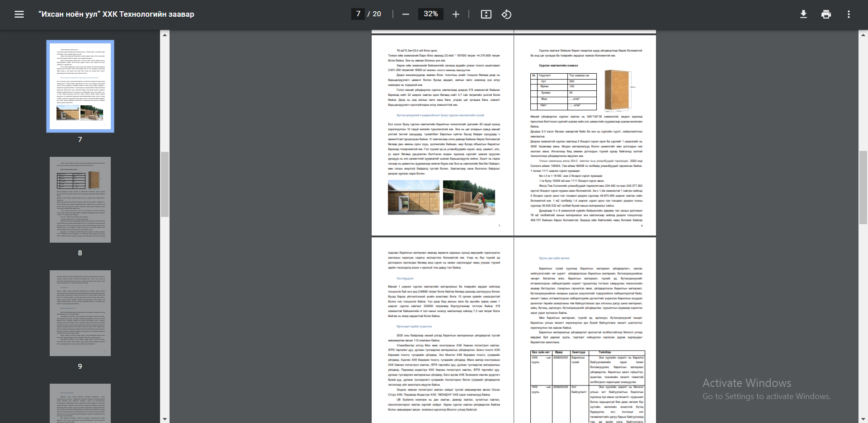Click the thumbnail panel scroll-down arrow
The height and width of the screenshot is (423, 868).
click(x=165, y=419)
